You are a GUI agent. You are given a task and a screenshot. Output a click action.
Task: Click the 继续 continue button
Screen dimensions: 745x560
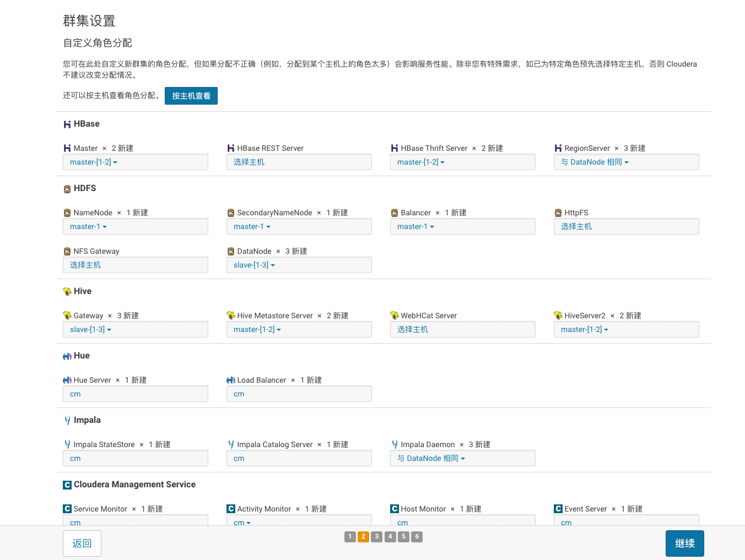click(685, 543)
